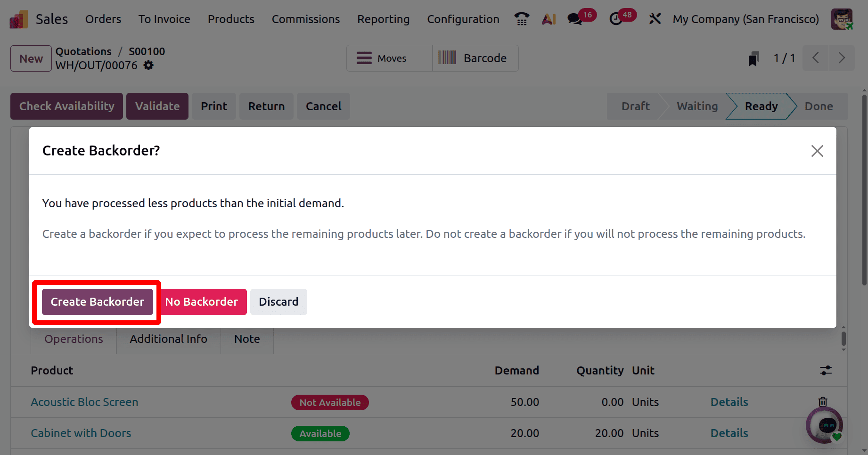Switch to the Additional Info tab
This screenshot has height=455, width=868.
point(168,339)
